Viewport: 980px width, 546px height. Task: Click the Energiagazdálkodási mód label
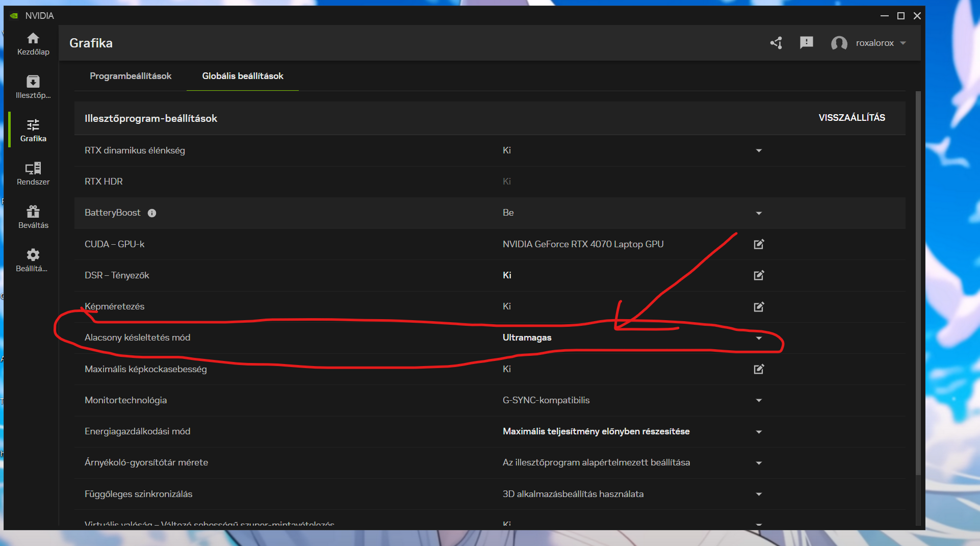coord(137,431)
